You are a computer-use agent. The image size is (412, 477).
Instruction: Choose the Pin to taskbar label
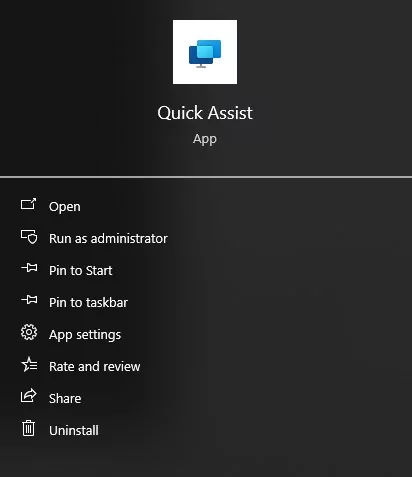(88, 303)
